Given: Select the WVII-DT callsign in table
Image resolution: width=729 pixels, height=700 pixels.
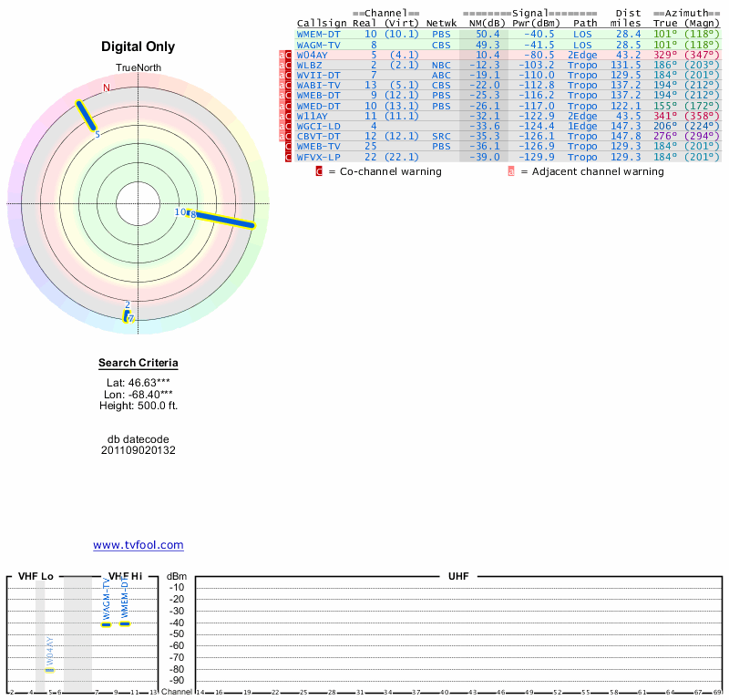Looking at the screenshot, I should (x=319, y=76).
